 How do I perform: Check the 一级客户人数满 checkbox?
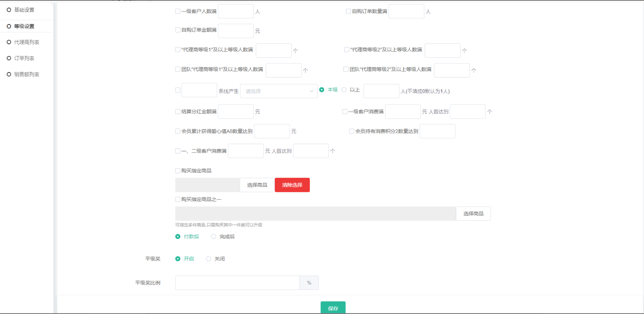(178, 11)
